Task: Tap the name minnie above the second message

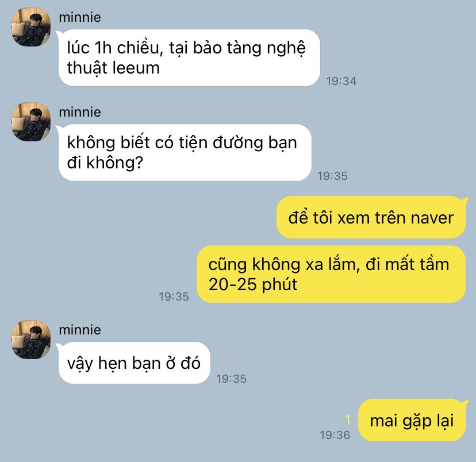Action: 80,112
